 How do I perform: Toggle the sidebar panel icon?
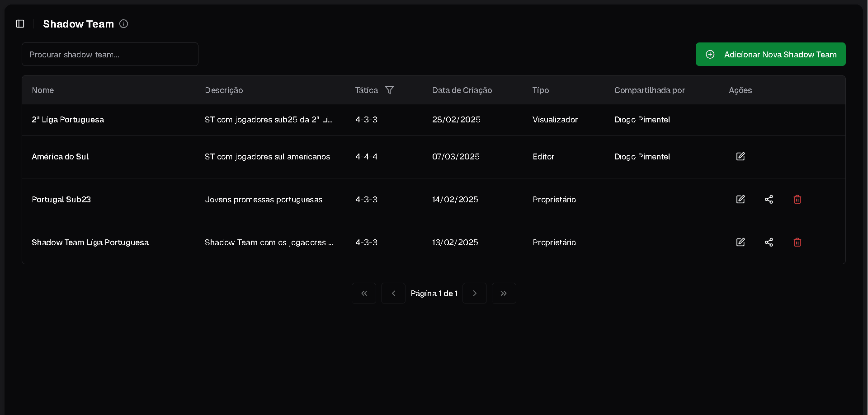[x=20, y=24]
